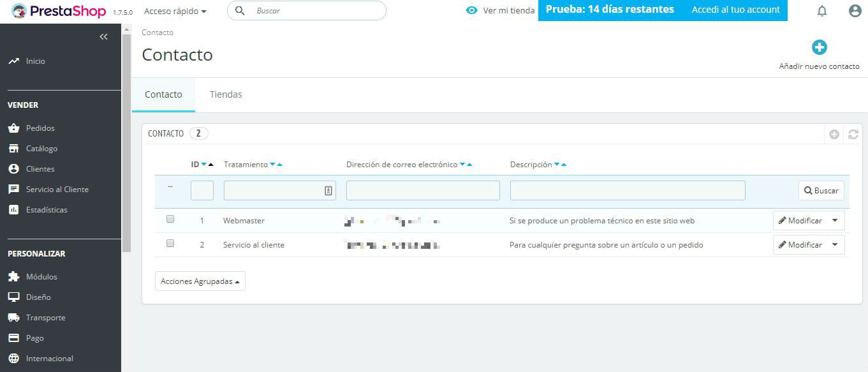Switch to the Tiendas tab
The height and width of the screenshot is (372, 868).
(x=225, y=94)
